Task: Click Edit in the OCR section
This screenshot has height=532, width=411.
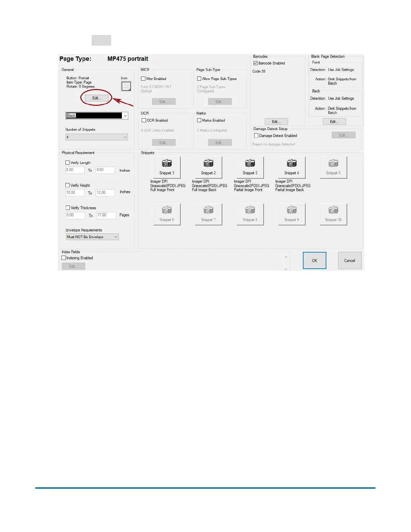Action: [164, 143]
